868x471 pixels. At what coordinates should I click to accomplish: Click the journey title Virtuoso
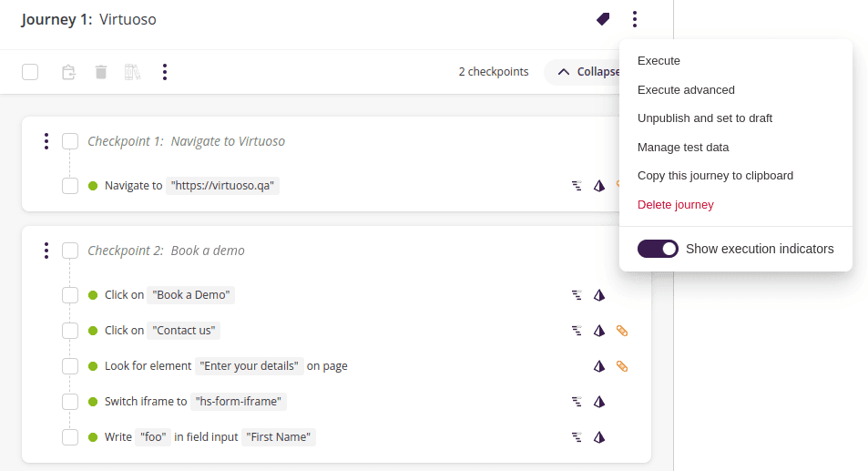(x=128, y=19)
